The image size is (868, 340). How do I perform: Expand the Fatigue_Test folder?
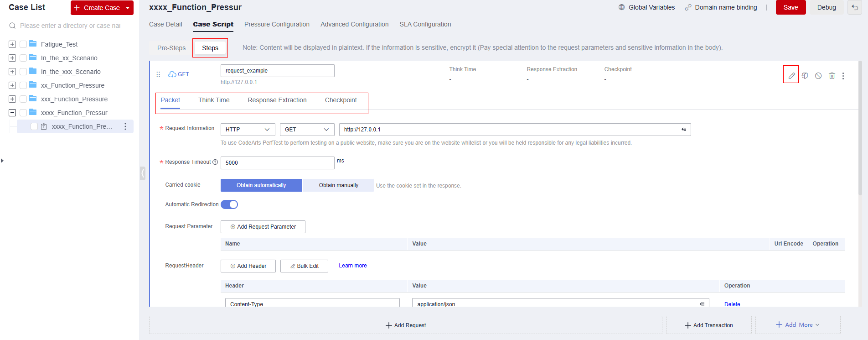pyautogui.click(x=12, y=44)
